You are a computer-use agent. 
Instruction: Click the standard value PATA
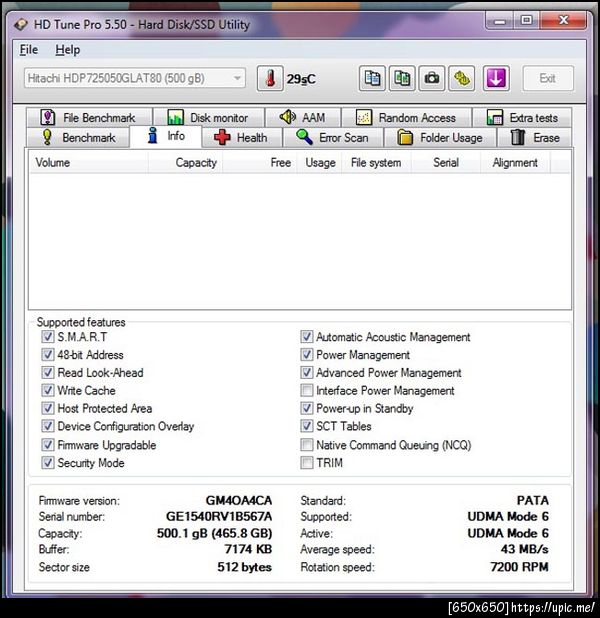point(533,501)
